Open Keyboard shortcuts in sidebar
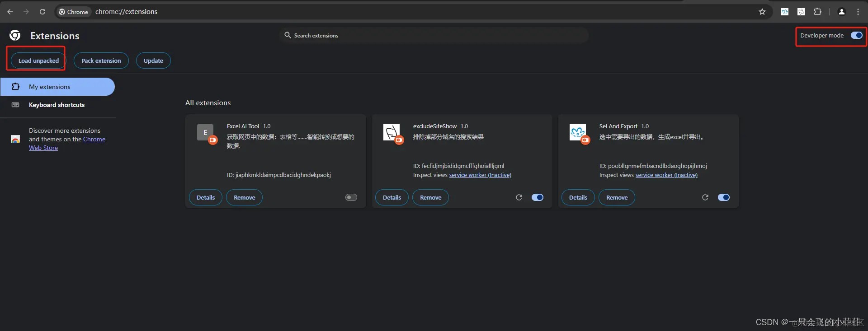Image resolution: width=868 pixels, height=331 pixels. pyautogui.click(x=57, y=105)
